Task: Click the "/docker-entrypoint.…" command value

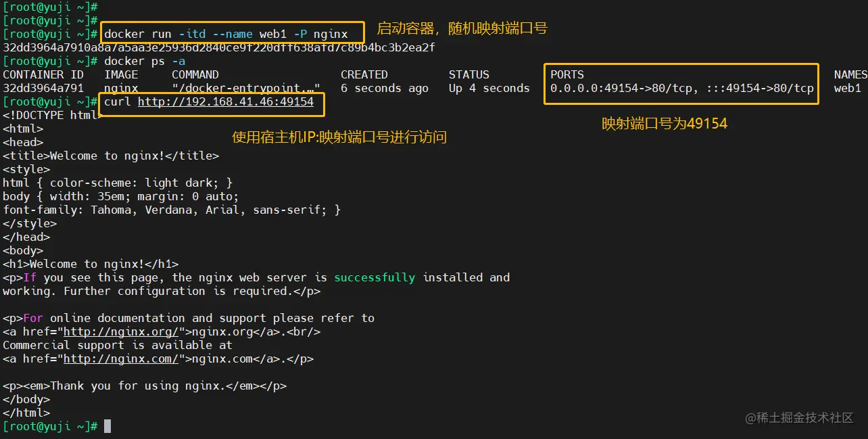Action: click(x=246, y=88)
